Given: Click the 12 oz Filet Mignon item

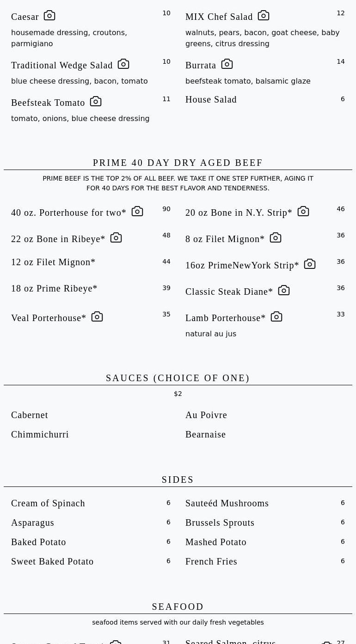Looking at the screenshot, I should pyautogui.click(x=53, y=262).
